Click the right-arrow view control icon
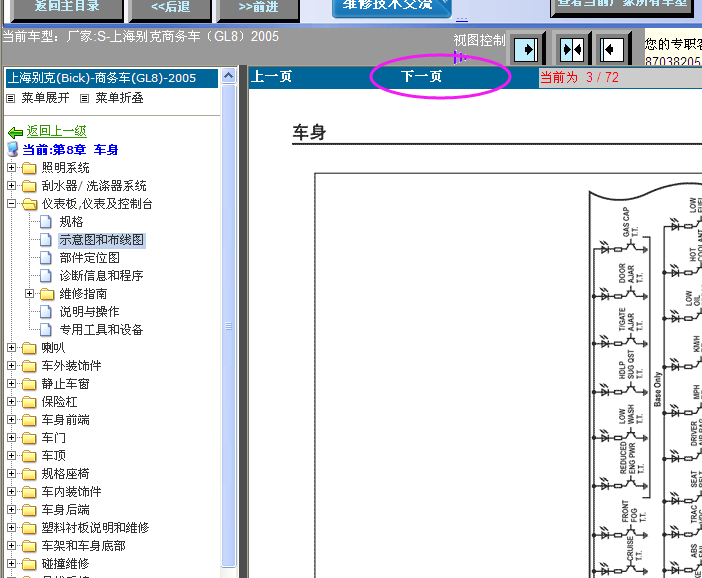The width and height of the screenshot is (702, 578). [x=525, y=49]
